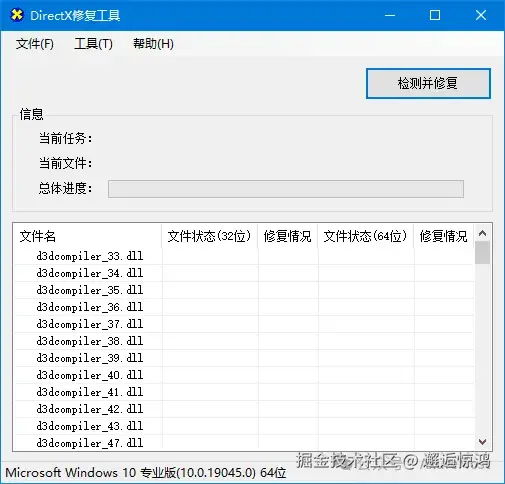
Task: Select the d3dcompiler_47.dll row
Action: point(244,443)
